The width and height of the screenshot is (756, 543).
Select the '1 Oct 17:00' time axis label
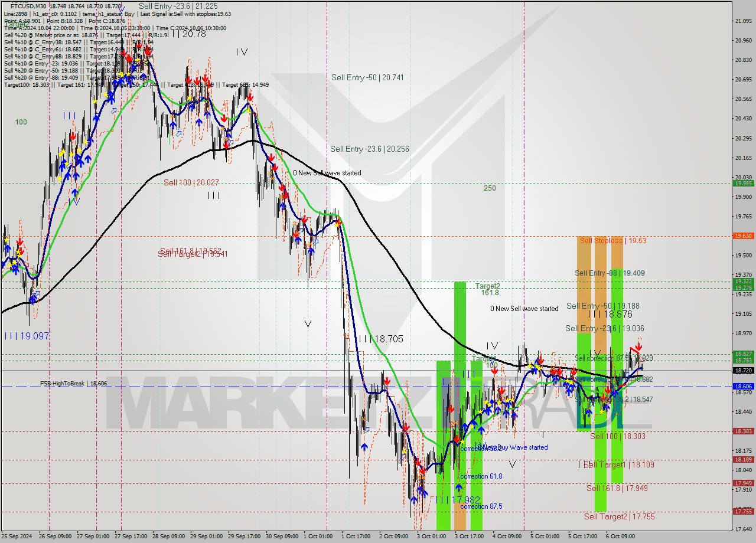point(356,537)
